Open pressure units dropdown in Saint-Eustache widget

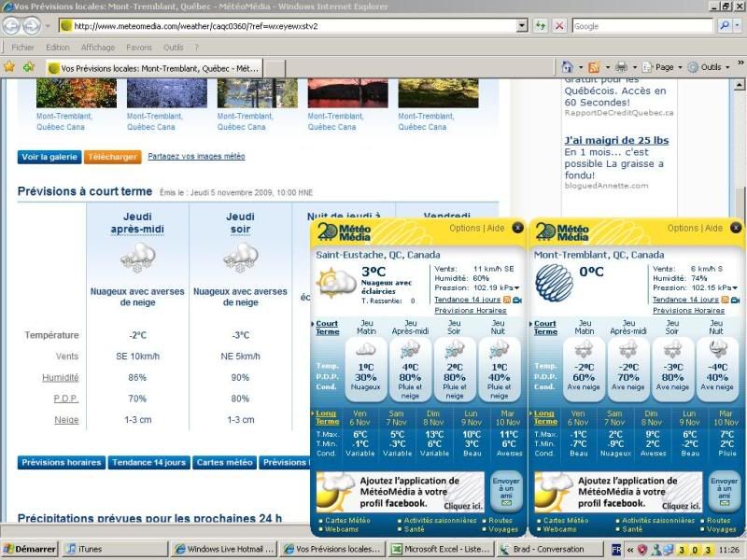tap(517, 288)
